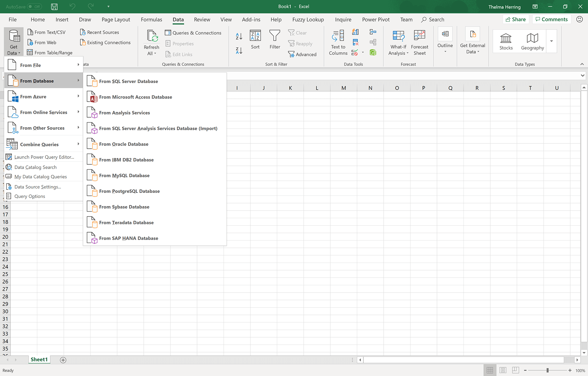Select From SAP HANA Database
Viewport: 588px width, 376px height.
coord(155,238)
